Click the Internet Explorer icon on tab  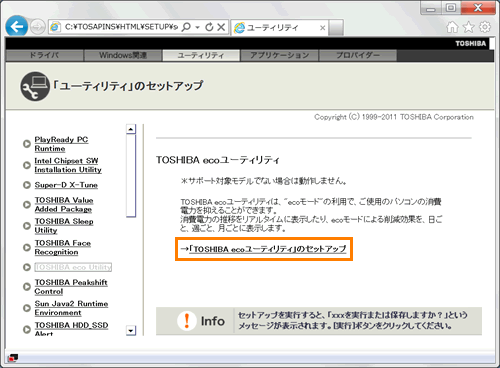[239, 28]
